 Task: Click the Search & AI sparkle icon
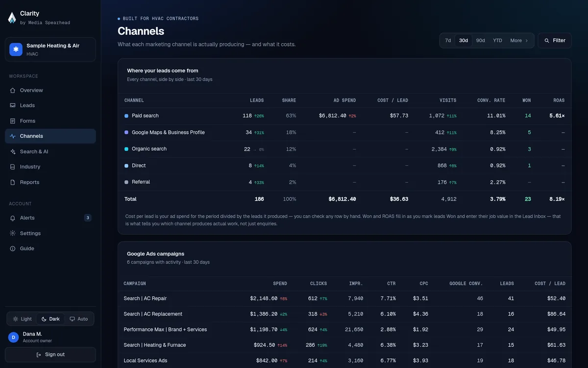point(13,152)
